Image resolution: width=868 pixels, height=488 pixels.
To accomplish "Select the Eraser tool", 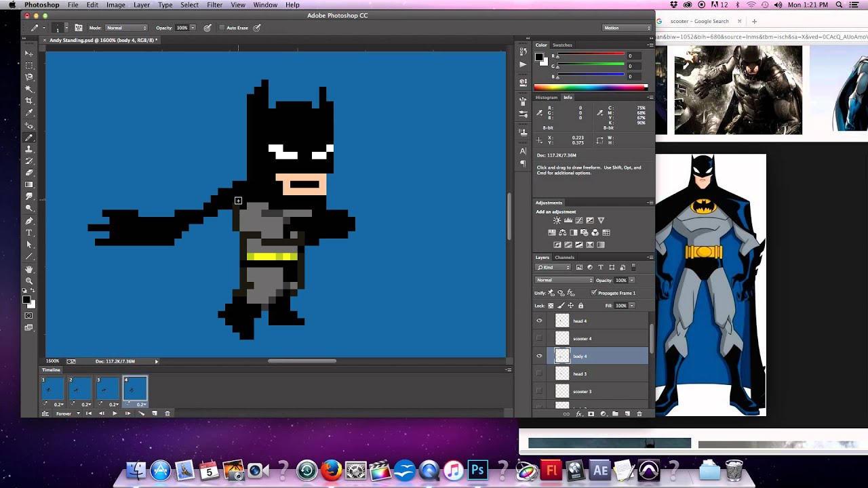I will 29,173.
